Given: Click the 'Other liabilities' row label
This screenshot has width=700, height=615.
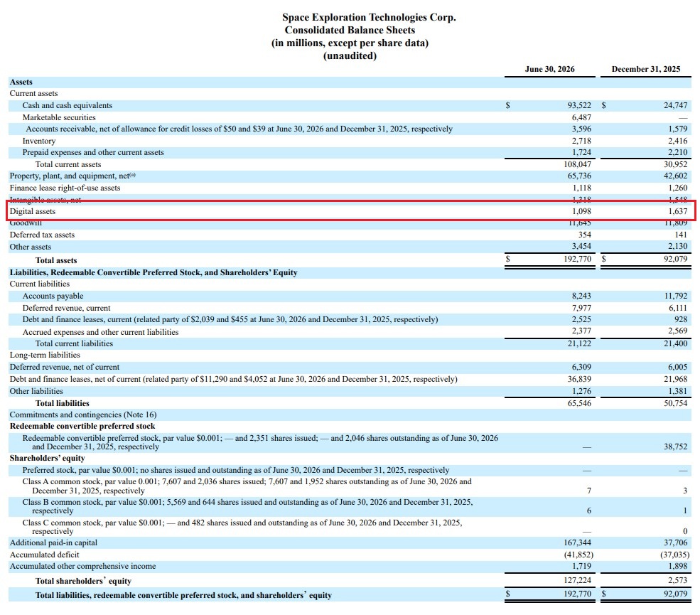Looking at the screenshot, I should tap(36, 391).
